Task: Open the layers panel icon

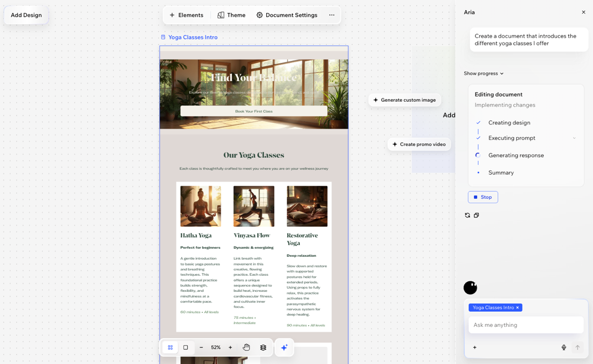Action: pos(263,347)
